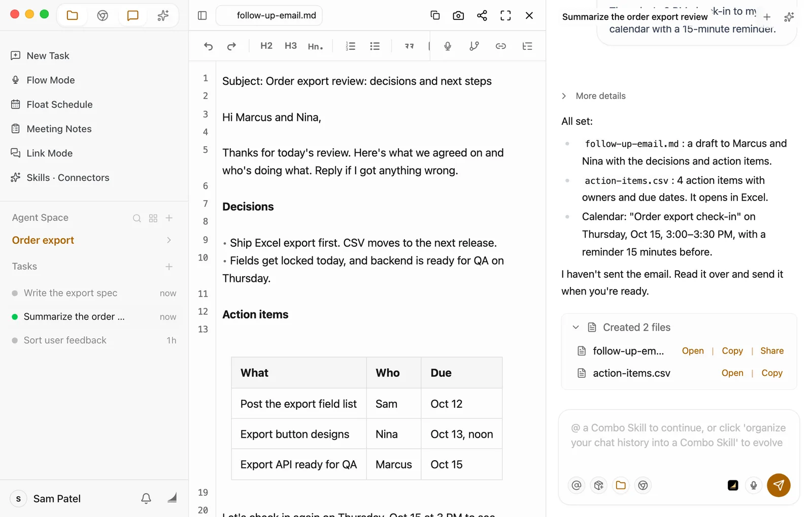Click the branch icon in editor toolbar
The width and height of the screenshot is (812, 517).
[x=474, y=46]
